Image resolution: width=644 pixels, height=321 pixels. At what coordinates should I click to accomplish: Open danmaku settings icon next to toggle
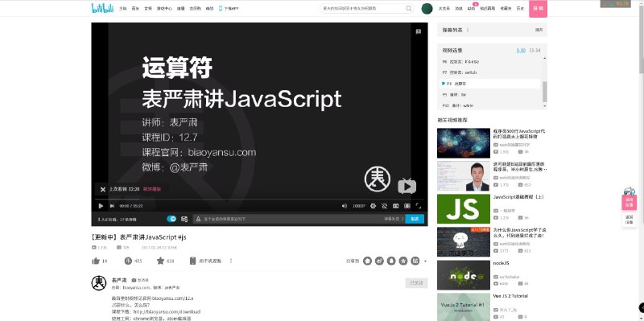coord(184,219)
